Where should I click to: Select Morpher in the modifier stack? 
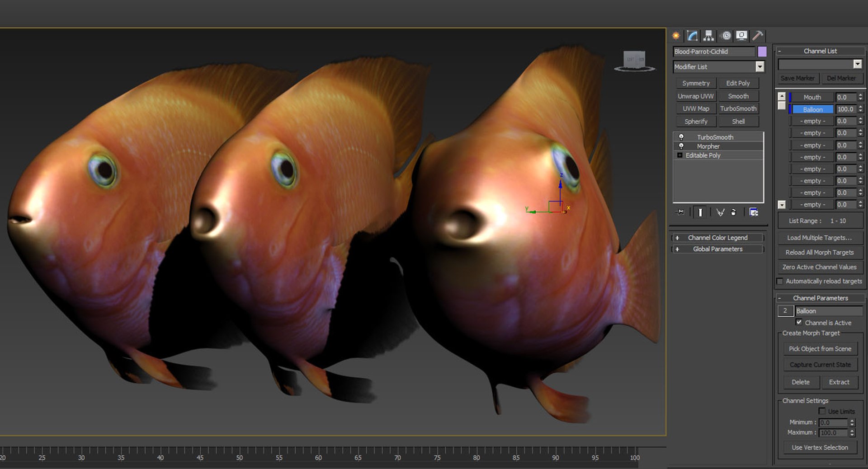click(708, 146)
